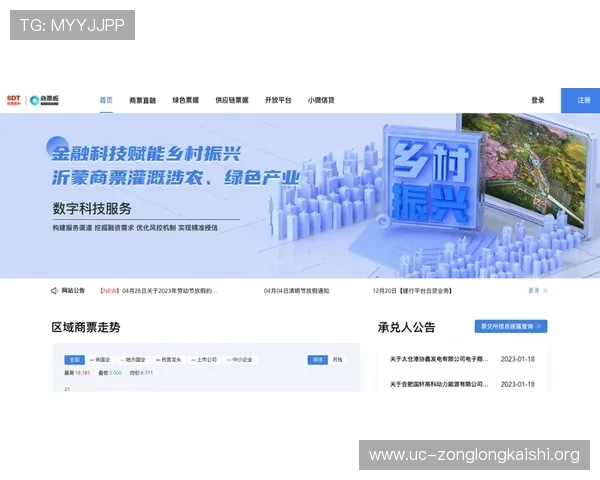Click date 2023-01-18 beside 太仓港协鑫 announcement
Screen dimensions: 600x480
(517, 359)
